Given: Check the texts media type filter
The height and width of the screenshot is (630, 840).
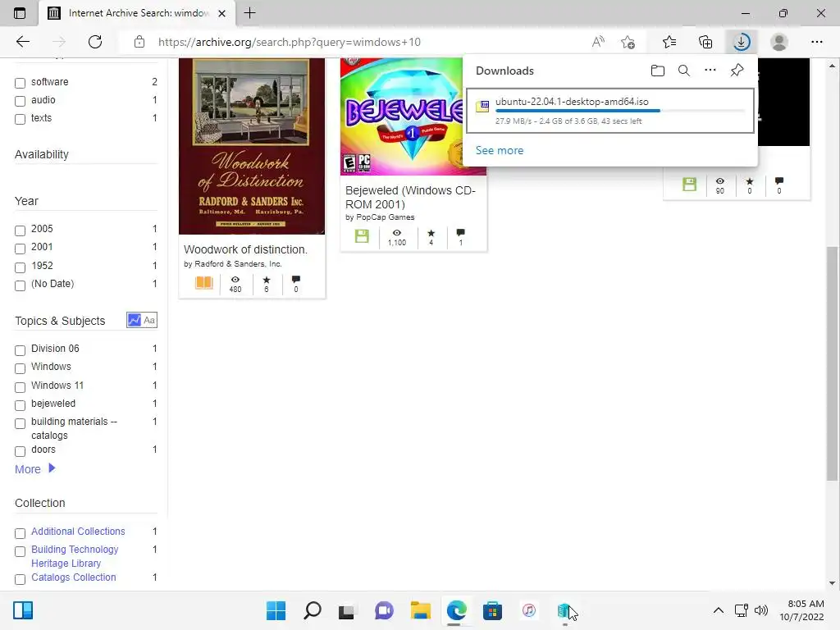Looking at the screenshot, I should click(20, 119).
